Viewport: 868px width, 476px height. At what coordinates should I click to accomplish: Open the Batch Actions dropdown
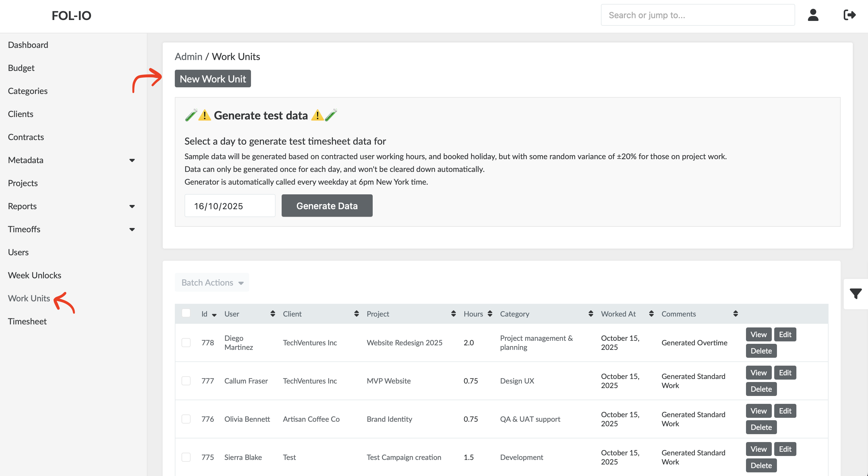pos(212,283)
